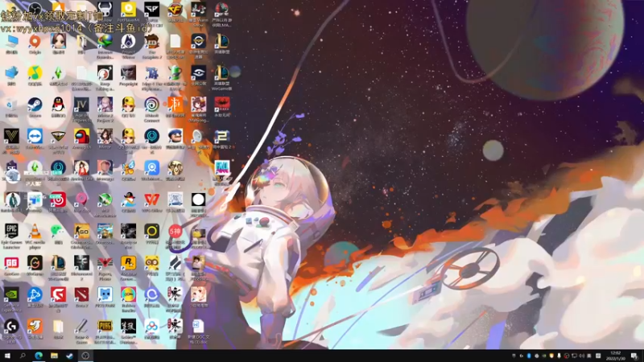Open the Rubber Bandits shortcut
Screen dimensions: 644x362
[x=128, y=294]
